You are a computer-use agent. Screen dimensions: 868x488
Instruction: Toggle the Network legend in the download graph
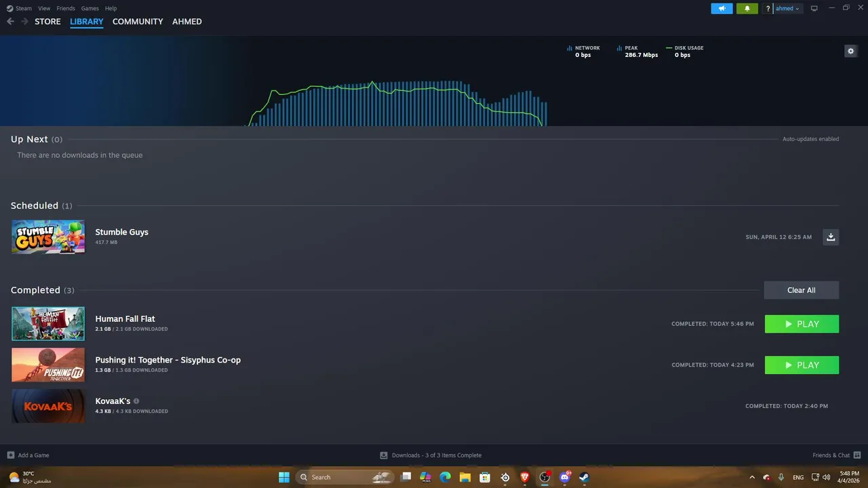click(583, 52)
